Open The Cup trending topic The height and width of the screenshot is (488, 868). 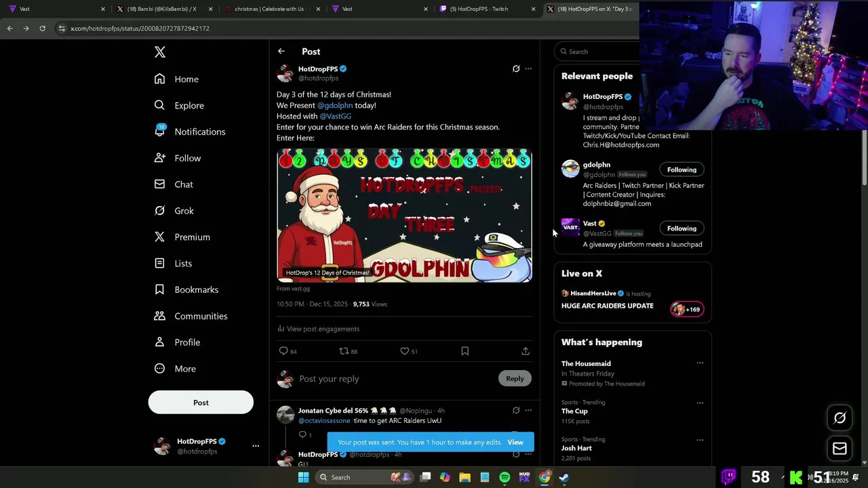click(574, 411)
